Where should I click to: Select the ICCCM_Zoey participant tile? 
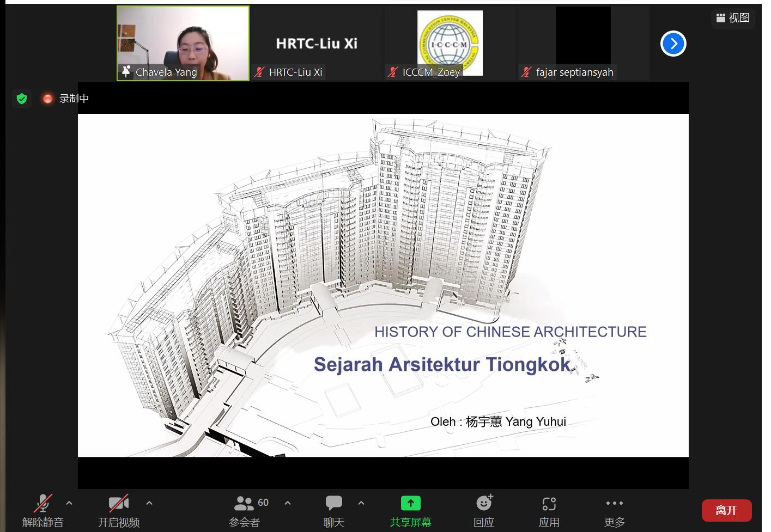coord(450,43)
